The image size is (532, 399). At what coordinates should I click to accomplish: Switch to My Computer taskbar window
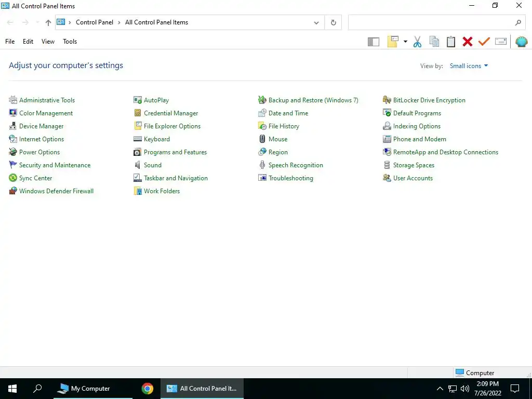point(94,389)
